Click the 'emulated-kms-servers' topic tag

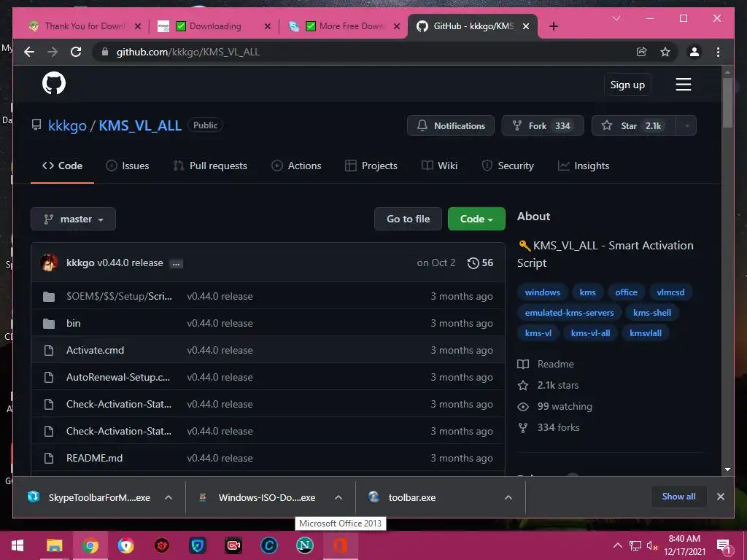click(x=569, y=313)
